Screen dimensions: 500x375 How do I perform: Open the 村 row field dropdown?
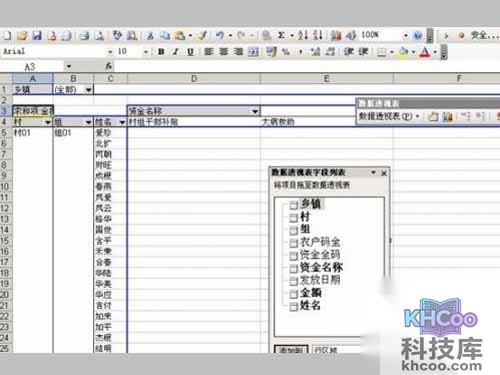(48, 122)
